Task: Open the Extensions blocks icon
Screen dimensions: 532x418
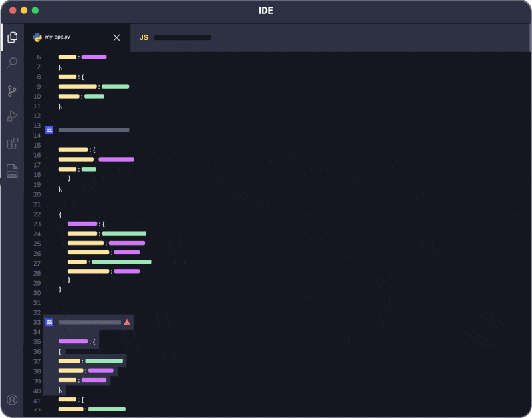Action: click(13, 143)
